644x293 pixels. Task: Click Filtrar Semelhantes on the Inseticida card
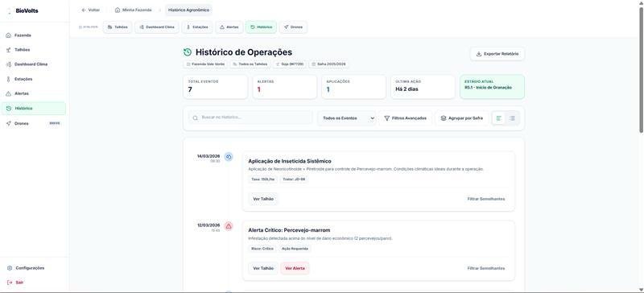pos(486,199)
